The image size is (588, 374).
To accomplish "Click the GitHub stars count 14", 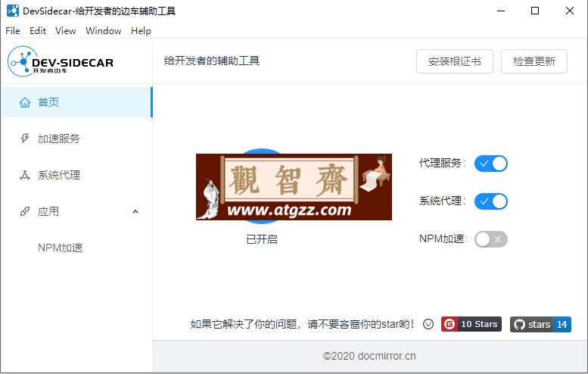I will (562, 325).
